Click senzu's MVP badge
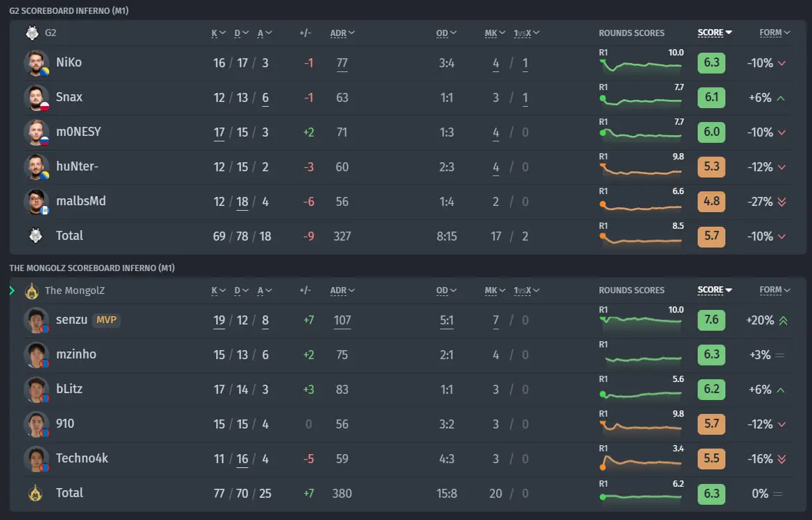 pos(106,320)
